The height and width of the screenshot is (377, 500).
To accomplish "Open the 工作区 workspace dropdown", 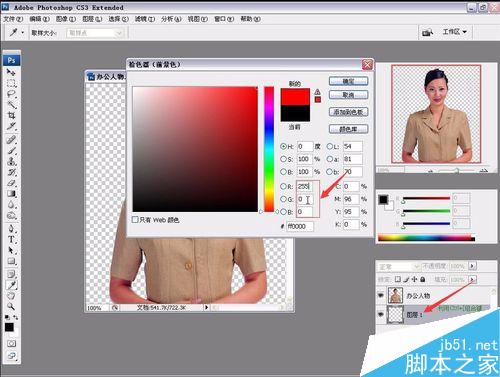I will click(x=455, y=32).
